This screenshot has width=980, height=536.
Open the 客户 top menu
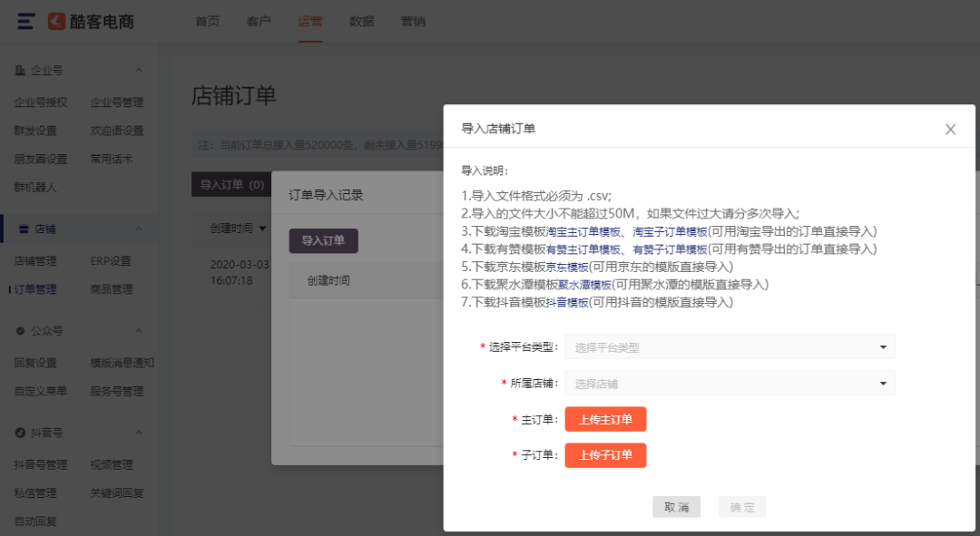tap(259, 21)
